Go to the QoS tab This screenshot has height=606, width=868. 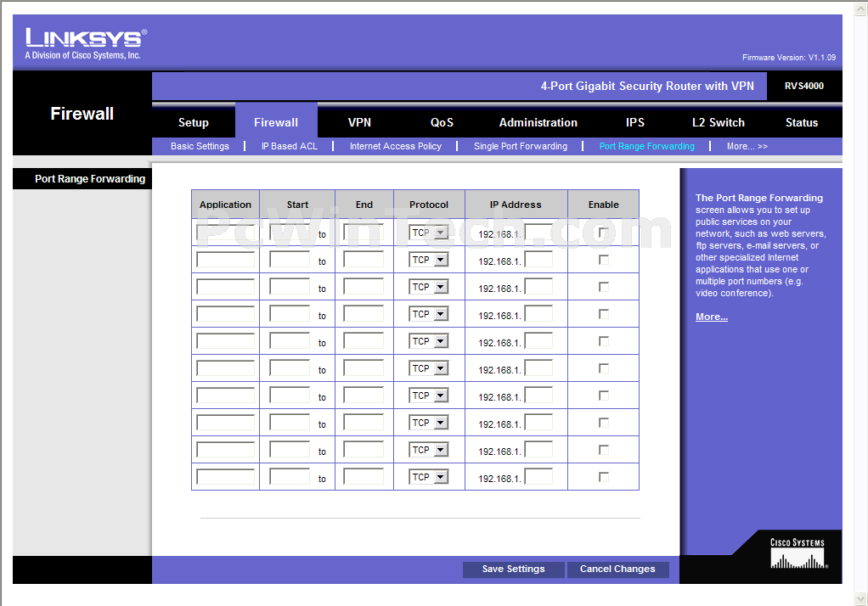coord(442,122)
